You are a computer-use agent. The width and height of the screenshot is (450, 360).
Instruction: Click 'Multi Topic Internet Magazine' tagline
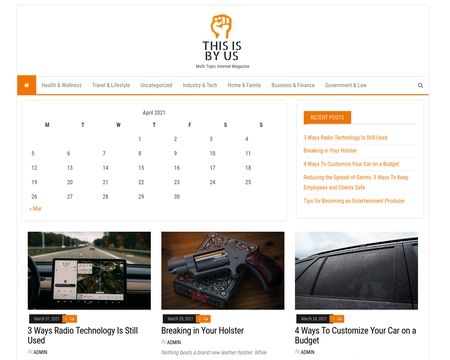point(223,66)
